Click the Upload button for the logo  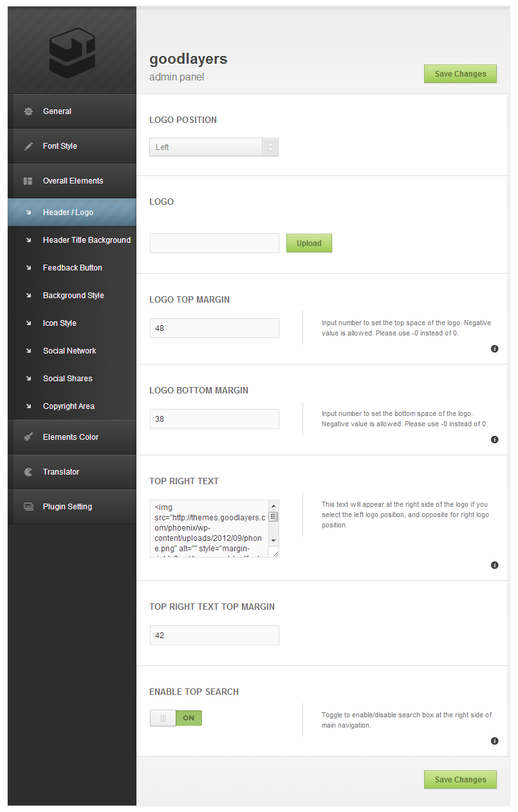[309, 243]
